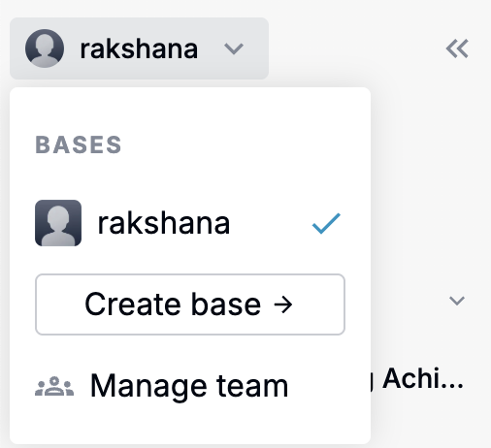Click the rakshana base avatar thumbnail

click(58, 223)
